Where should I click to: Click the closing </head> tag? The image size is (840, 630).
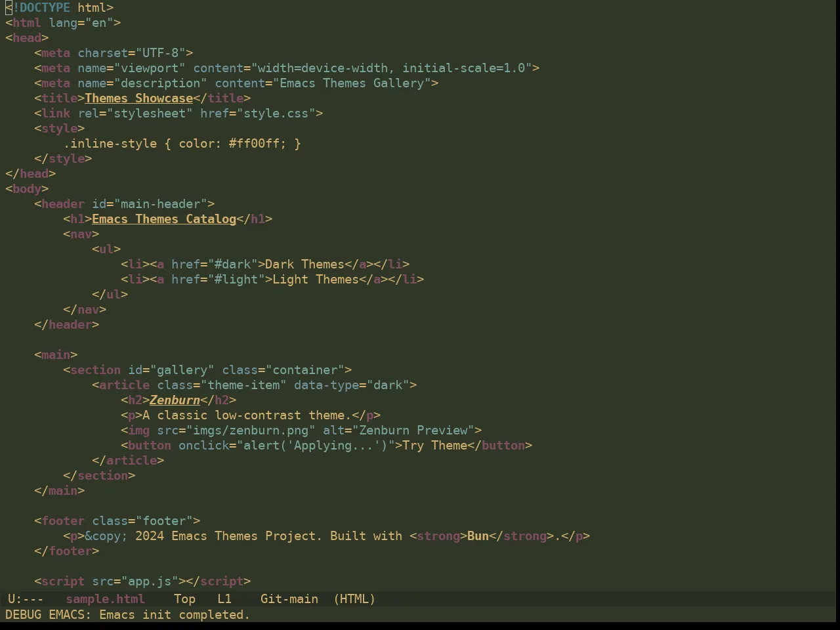coord(31,174)
